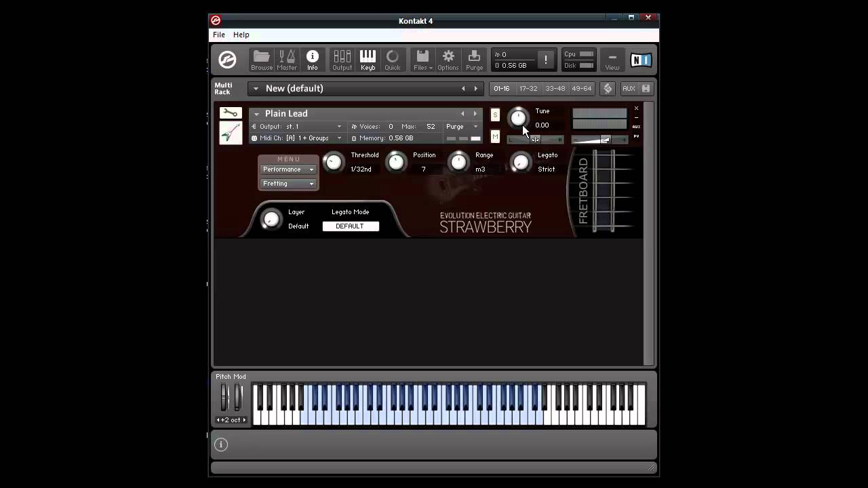
Task: Click the pitch bend wheel
Action: 224,398
